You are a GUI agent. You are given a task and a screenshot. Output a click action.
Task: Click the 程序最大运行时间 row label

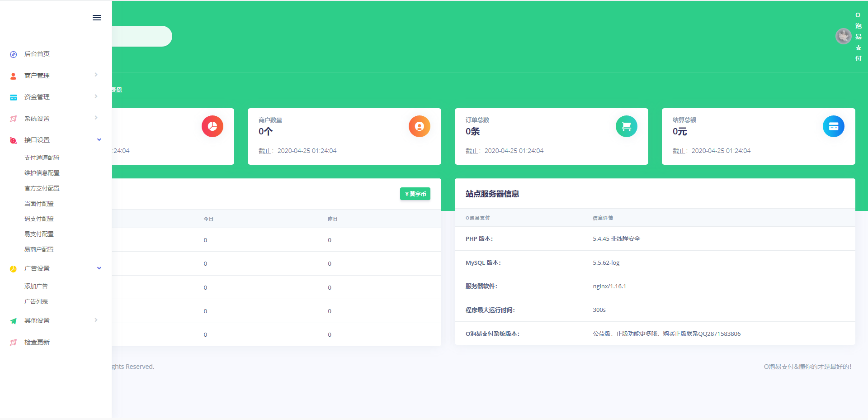490,310
